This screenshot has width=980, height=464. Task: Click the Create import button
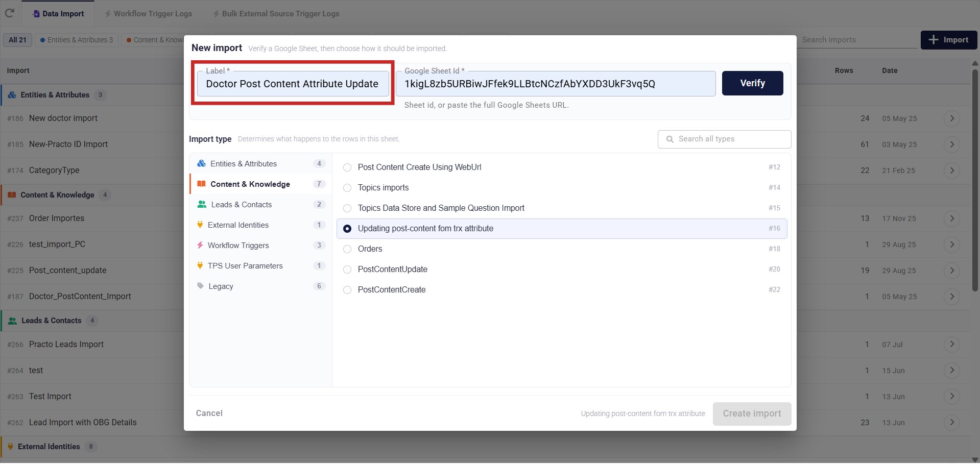click(x=752, y=414)
